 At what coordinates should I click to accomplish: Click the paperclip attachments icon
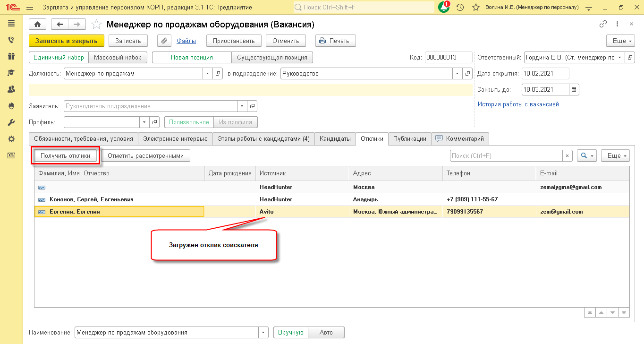point(164,41)
